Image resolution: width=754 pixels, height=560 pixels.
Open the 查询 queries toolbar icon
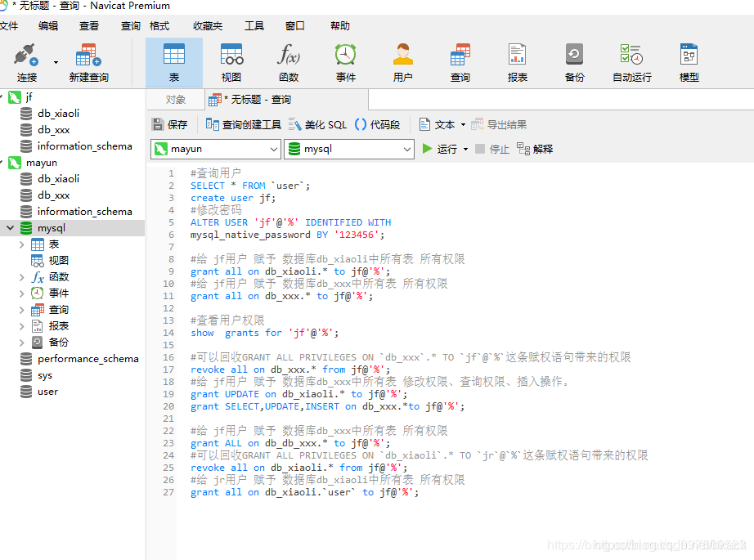point(460,62)
